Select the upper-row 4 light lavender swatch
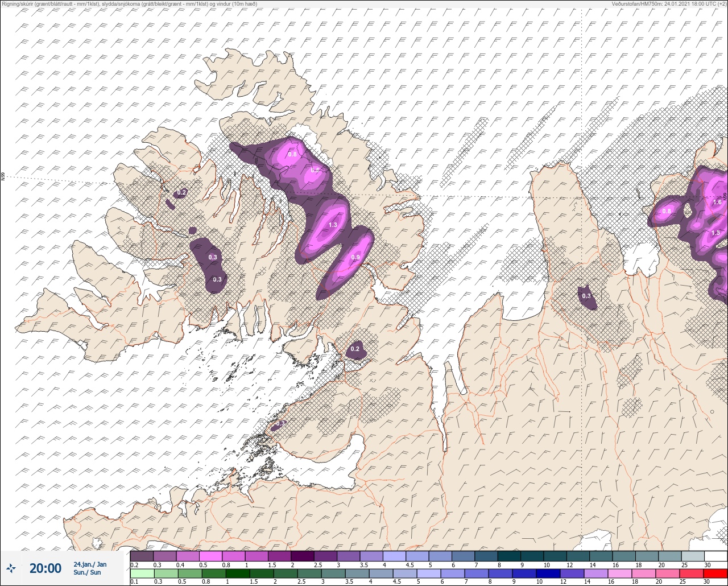The image size is (728, 586). point(394,556)
